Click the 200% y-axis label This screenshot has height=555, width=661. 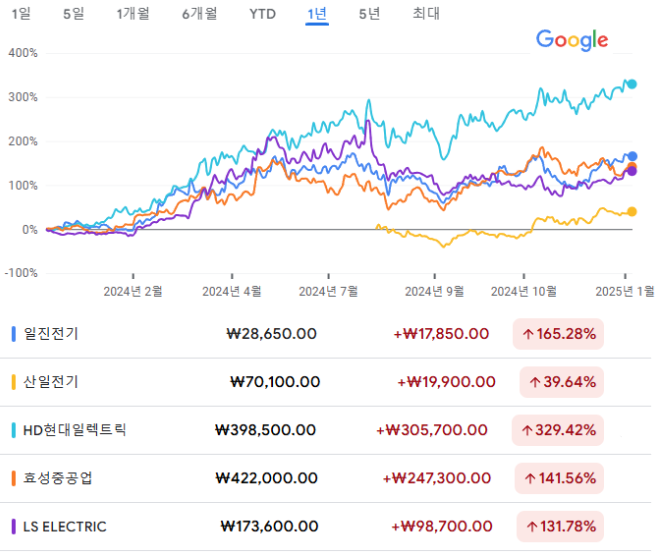point(23,141)
